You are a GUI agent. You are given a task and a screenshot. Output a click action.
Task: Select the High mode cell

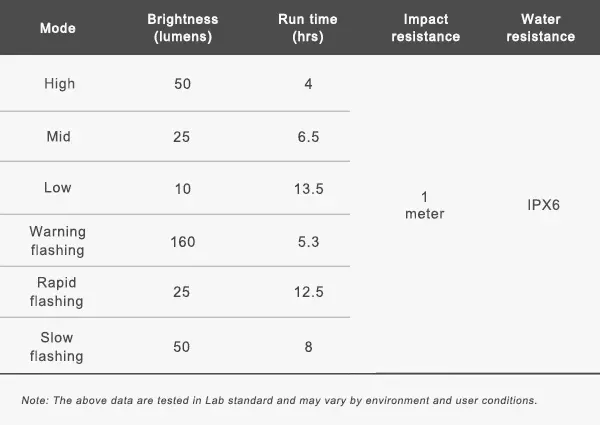(59, 84)
